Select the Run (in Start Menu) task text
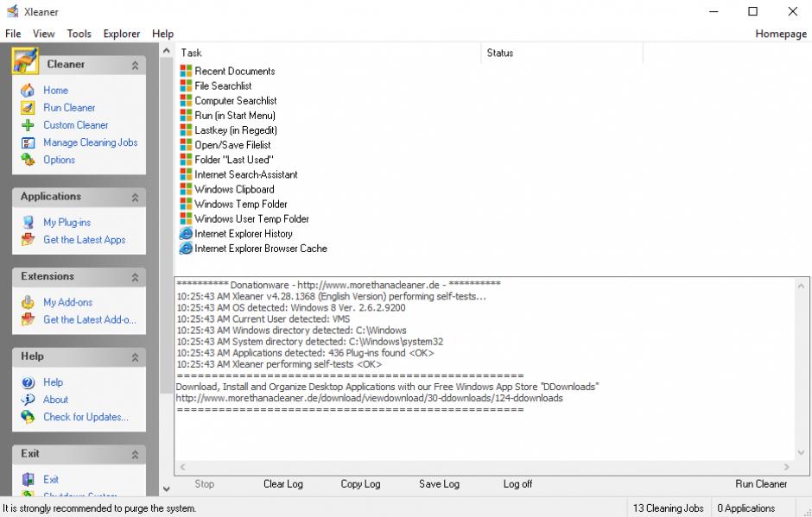Viewport: 812px width, 517px height. point(235,116)
